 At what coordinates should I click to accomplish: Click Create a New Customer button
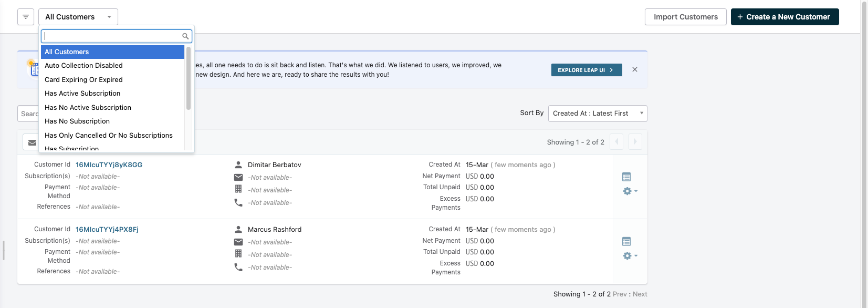click(x=785, y=17)
